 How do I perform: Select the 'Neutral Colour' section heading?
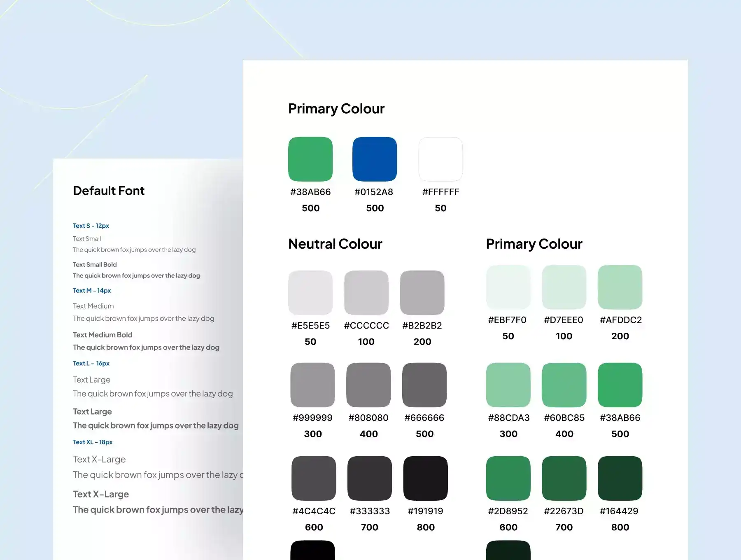click(x=335, y=244)
